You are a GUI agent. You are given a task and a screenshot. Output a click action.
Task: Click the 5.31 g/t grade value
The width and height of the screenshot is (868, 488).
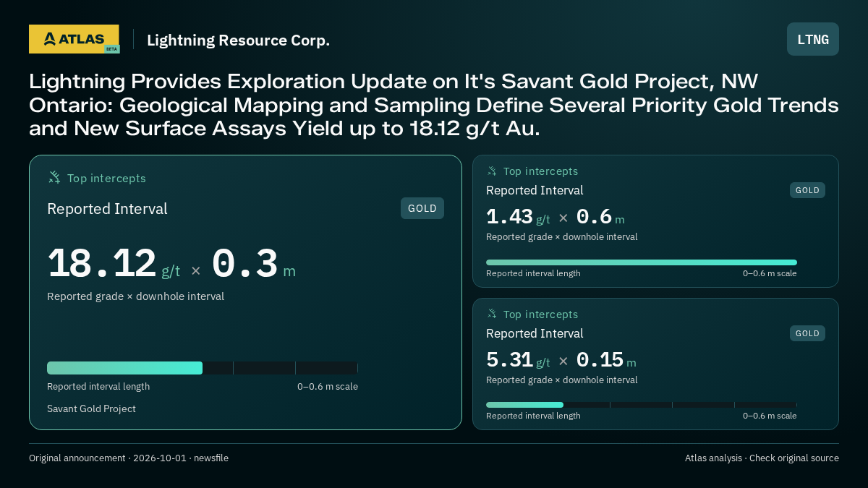click(518, 360)
